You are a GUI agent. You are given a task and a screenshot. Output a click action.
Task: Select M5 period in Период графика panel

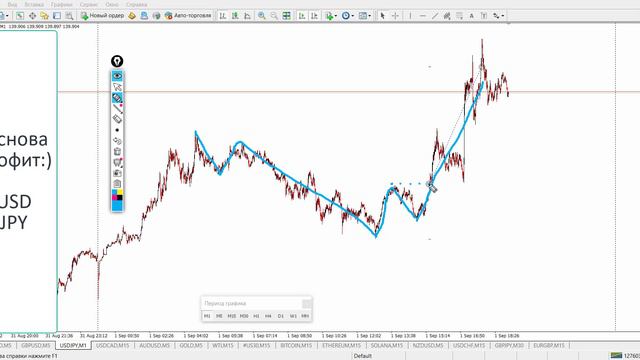(x=219, y=316)
